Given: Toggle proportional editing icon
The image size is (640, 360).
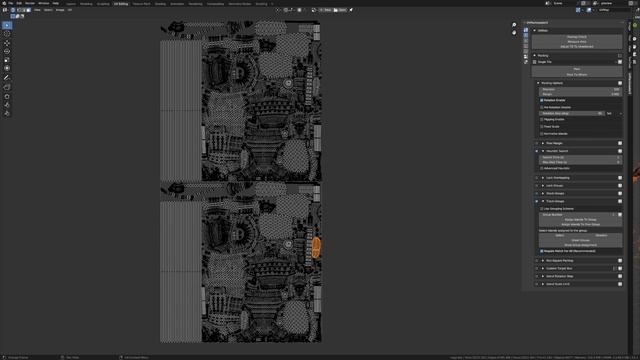Looking at the screenshot, I should pos(300,10).
